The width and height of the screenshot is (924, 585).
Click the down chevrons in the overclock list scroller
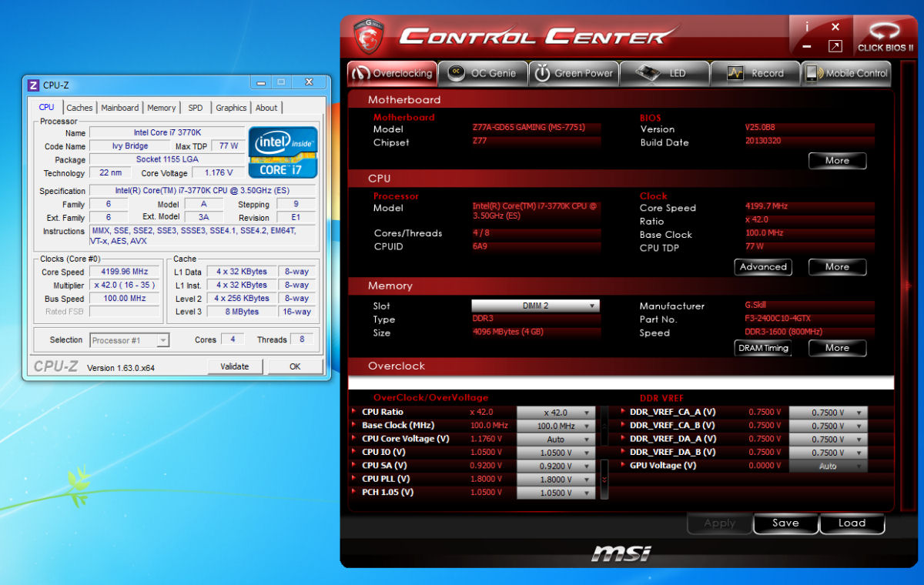coord(604,480)
